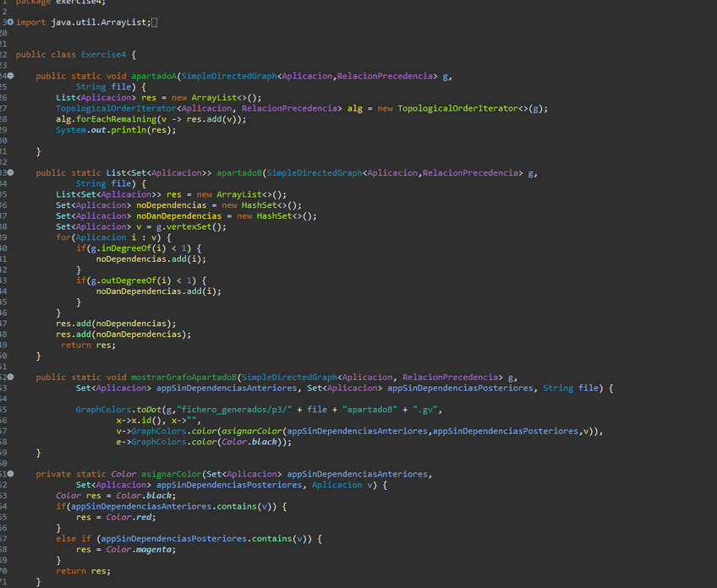Click the forEachRemaining method call
Viewport: 717px width, 588px height.
pyautogui.click(x=118, y=119)
